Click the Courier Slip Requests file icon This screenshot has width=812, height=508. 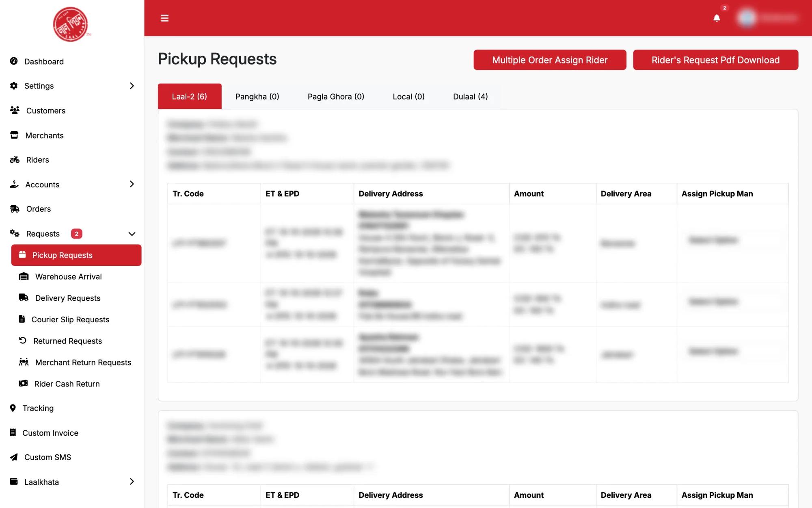click(x=22, y=319)
